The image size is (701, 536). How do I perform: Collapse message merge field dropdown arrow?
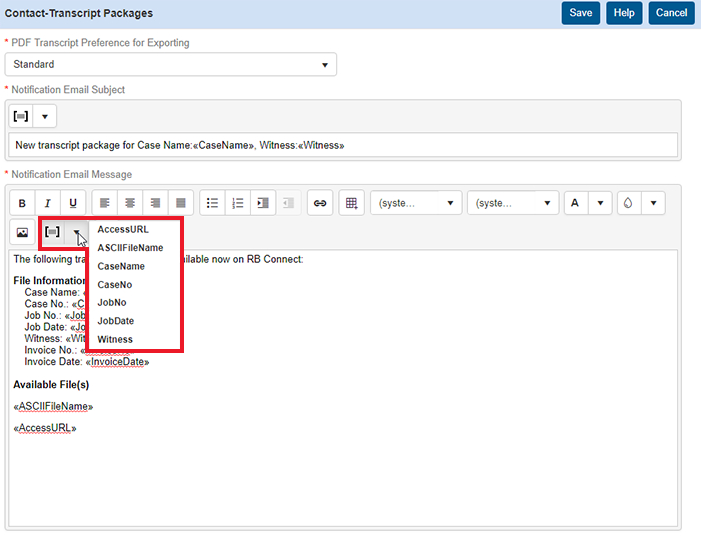click(x=76, y=232)
